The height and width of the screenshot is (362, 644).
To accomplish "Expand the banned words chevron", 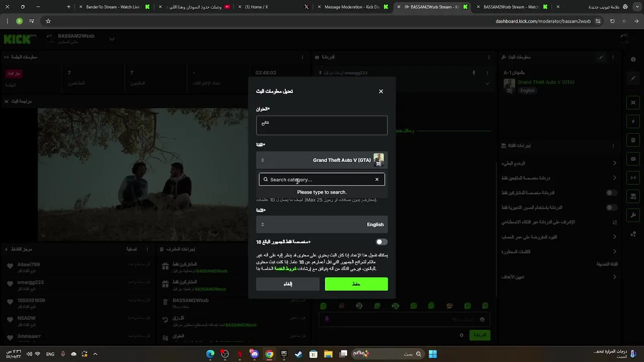I will [x=614, y=251].
